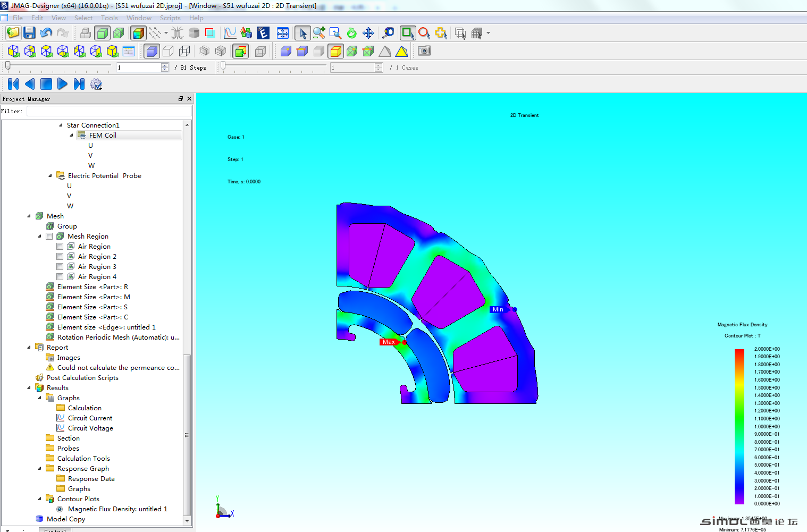This screenshot has height=532, width=807.
Task: Select the first yellow cube view orientation
Action: point(13,51)
